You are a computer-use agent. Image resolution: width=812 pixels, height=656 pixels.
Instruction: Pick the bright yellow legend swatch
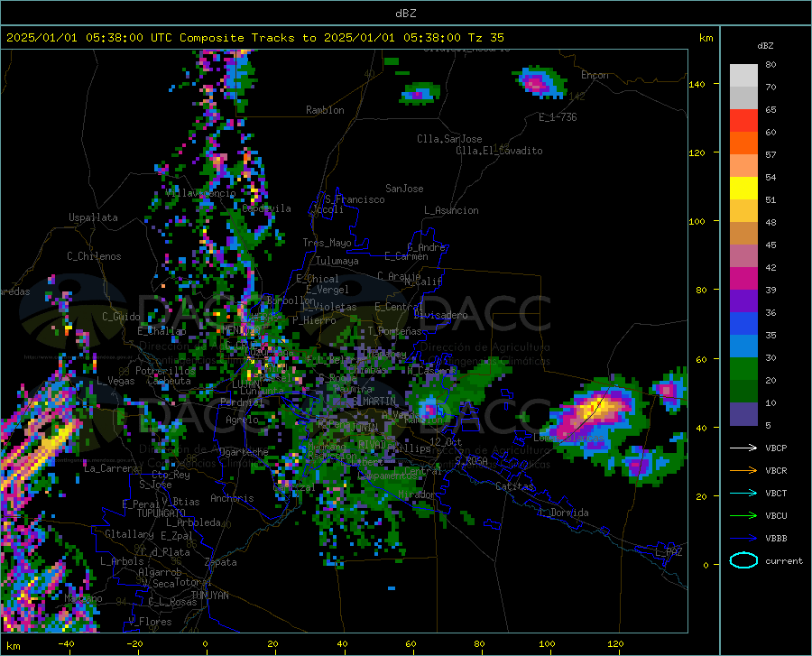tap(743, 189)
